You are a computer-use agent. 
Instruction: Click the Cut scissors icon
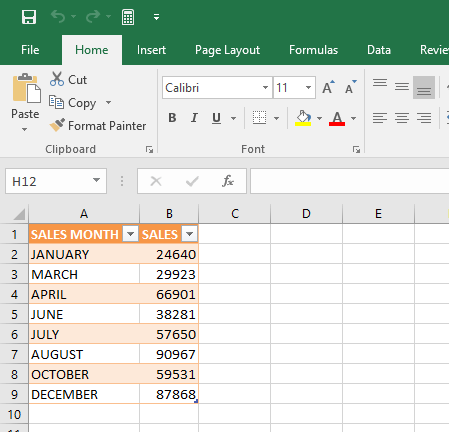57,79
